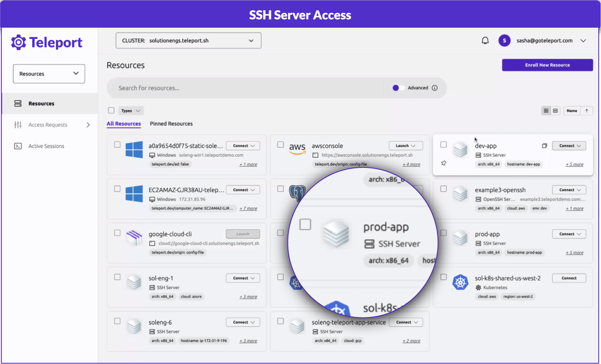Show +7 more labels for EC2AMAZ-GJR38AU
Screen dimensions: 601x364
[x=248, y=208]
